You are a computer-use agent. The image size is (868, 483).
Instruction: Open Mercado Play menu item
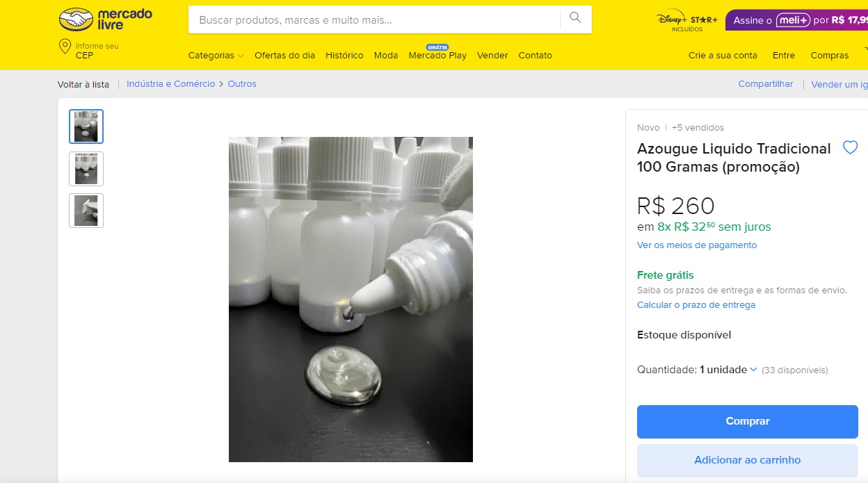tap(437, 56)
